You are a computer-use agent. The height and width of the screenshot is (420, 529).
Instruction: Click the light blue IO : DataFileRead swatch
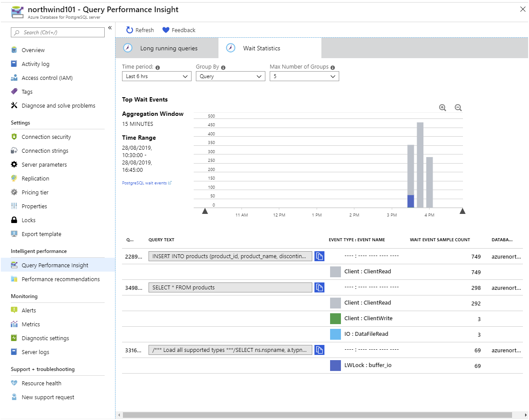pyautogui.click(x=335, y=334)
